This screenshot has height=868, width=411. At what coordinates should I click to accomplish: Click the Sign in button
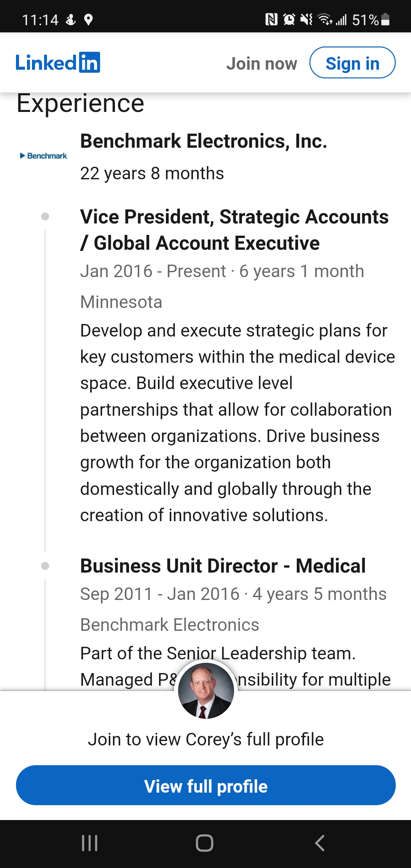coord(352,63)
